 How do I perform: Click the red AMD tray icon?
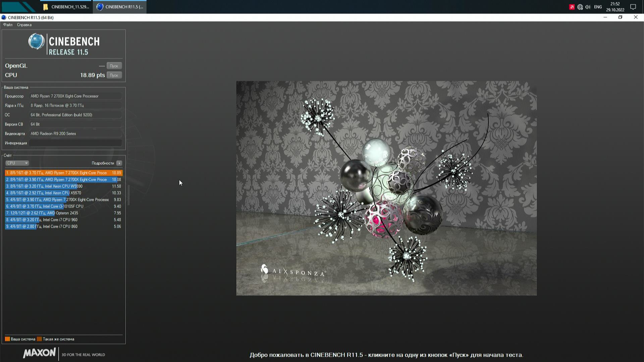click(572, 7)
